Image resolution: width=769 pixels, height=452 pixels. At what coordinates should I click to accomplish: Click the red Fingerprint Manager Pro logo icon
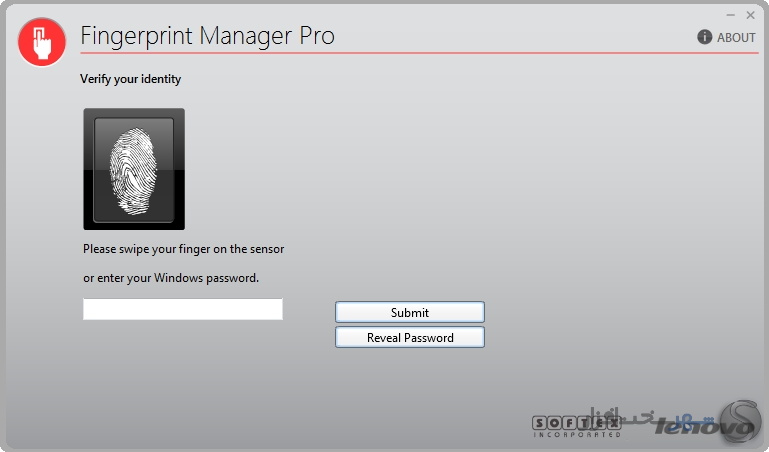[x=42, y=42]
